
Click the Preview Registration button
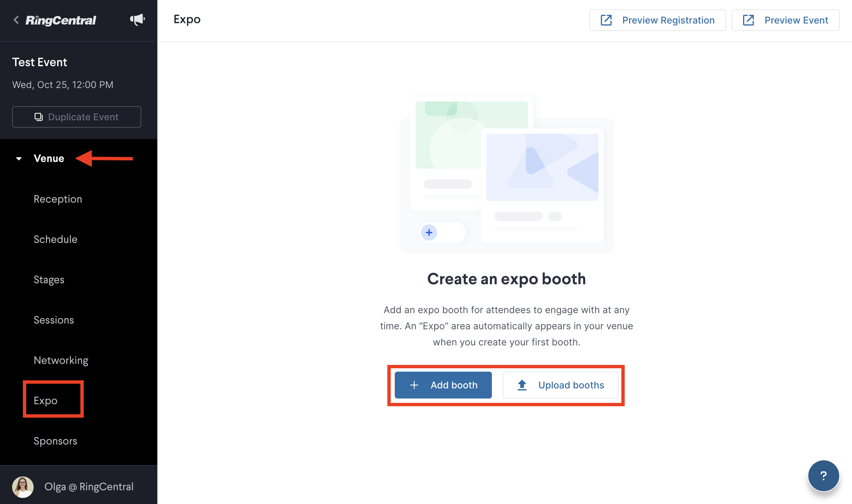click(x=658, y=20)
